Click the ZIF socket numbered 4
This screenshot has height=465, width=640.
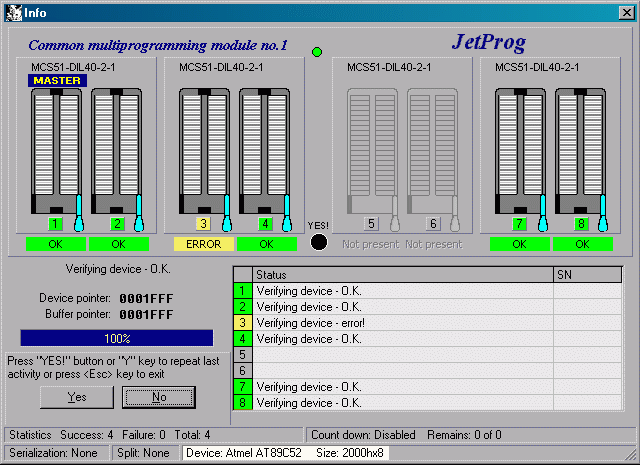click(264, 150)
